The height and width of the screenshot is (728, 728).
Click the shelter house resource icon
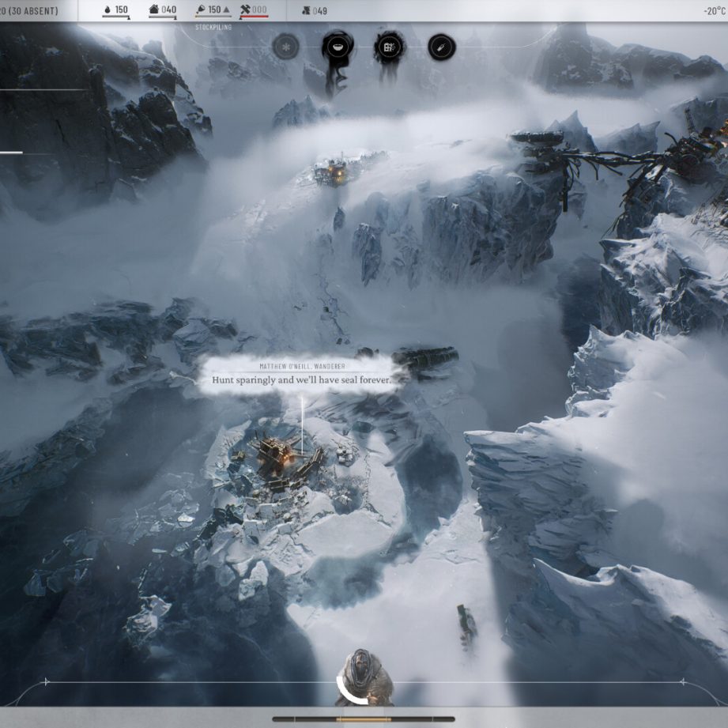pyautogui.click(x=154, y=9)
